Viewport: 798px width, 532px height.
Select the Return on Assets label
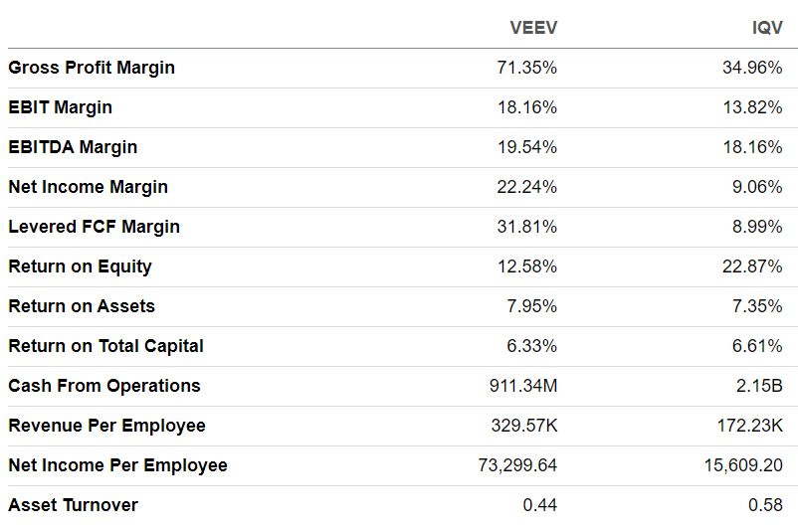[82, 306]
